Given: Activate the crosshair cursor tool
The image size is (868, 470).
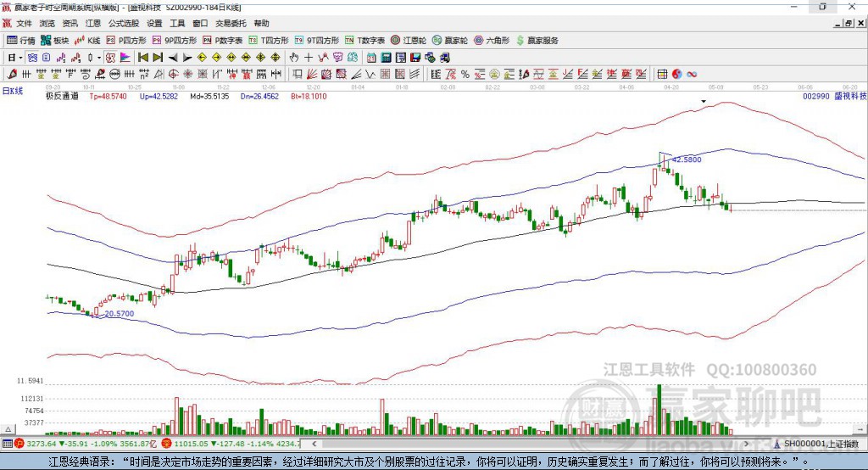Looking at the screenshot, I should pos(309,58).
